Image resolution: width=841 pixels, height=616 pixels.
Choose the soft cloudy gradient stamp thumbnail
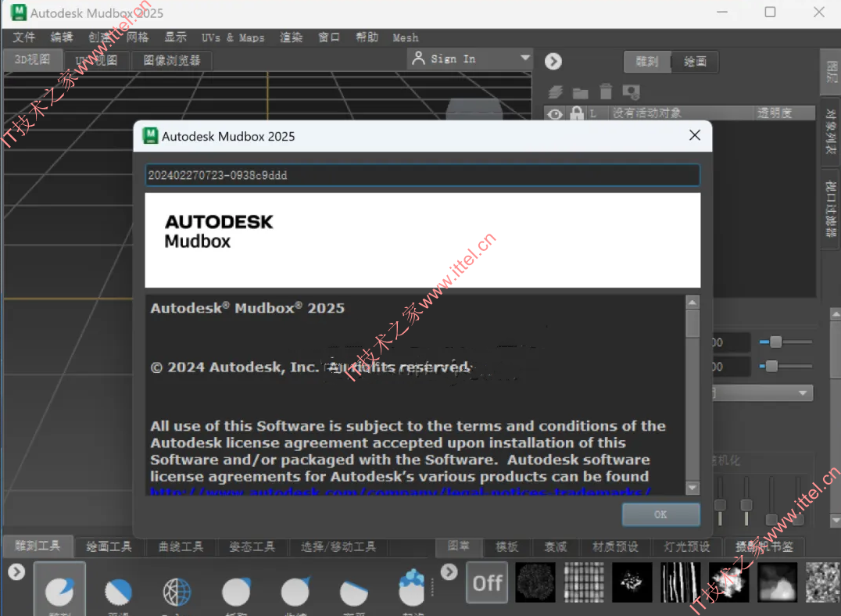click(777, 582)
